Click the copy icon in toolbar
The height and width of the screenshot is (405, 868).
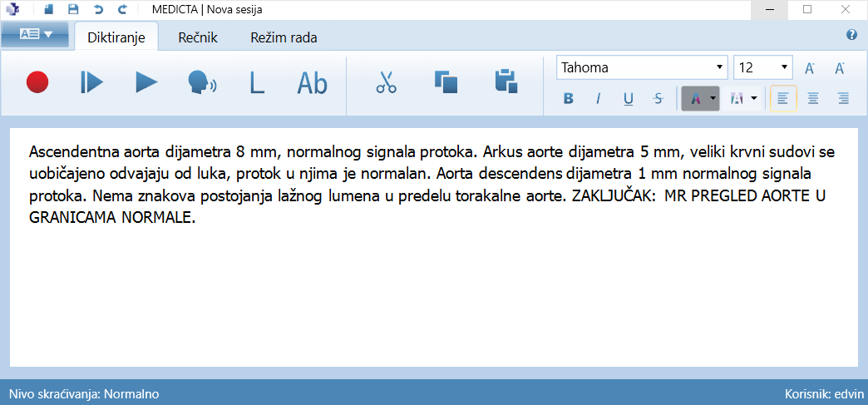[446, 81]
